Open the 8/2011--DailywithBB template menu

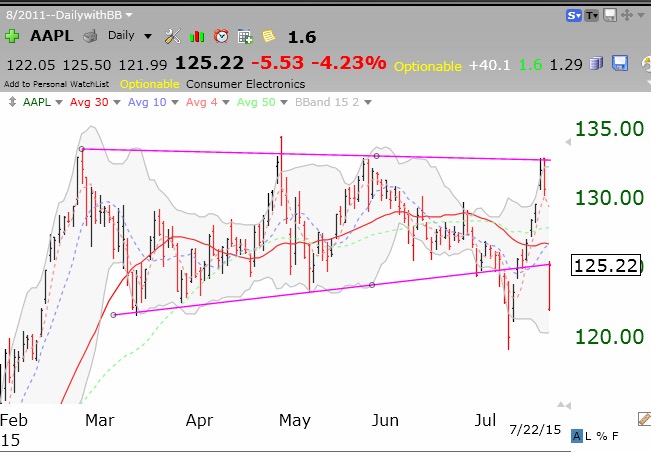click(70, 15)
